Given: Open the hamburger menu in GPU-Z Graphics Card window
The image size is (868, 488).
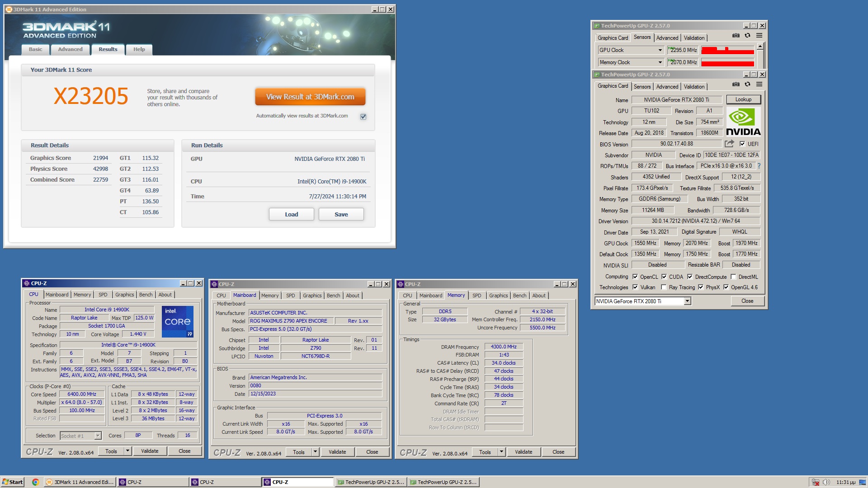Looking at the screenshot, I should [759, 84].
